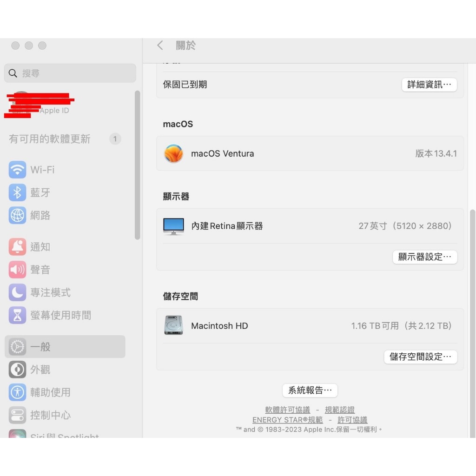The height and width of the screenshot is (476, 476).
Task: Click the 內建 Retina 顯示器 text
Action: click(227, 226)
